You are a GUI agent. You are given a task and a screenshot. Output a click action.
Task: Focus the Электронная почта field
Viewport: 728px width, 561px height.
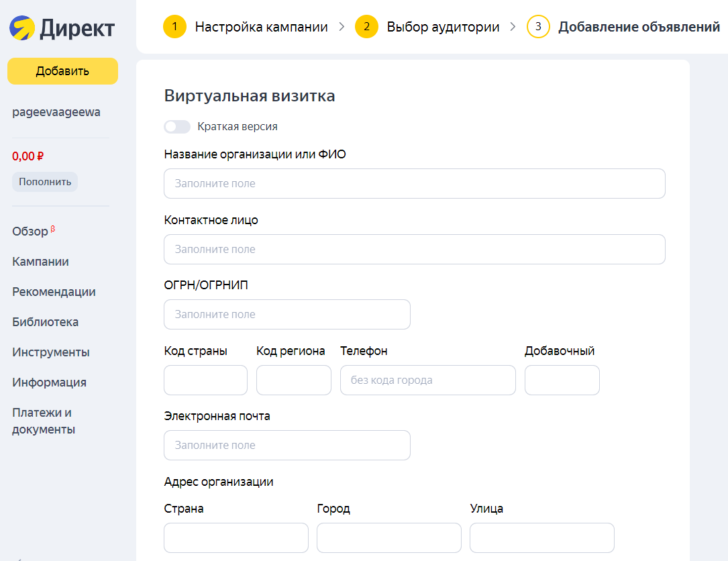click(x=287, y=446)
